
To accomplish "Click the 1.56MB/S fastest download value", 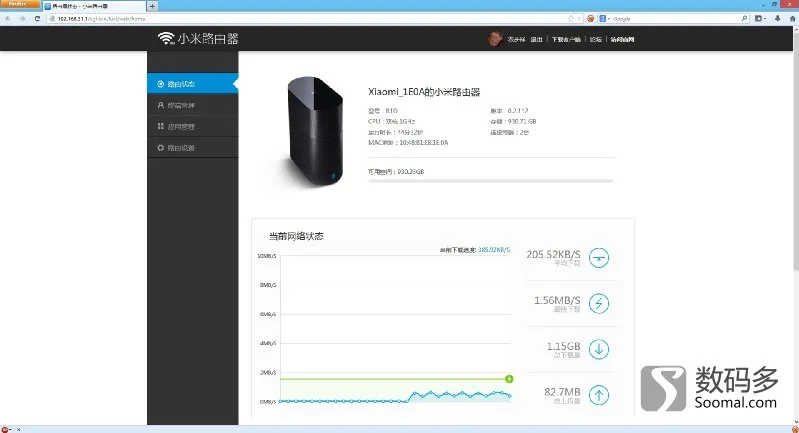I will click(x=557, y=300).
